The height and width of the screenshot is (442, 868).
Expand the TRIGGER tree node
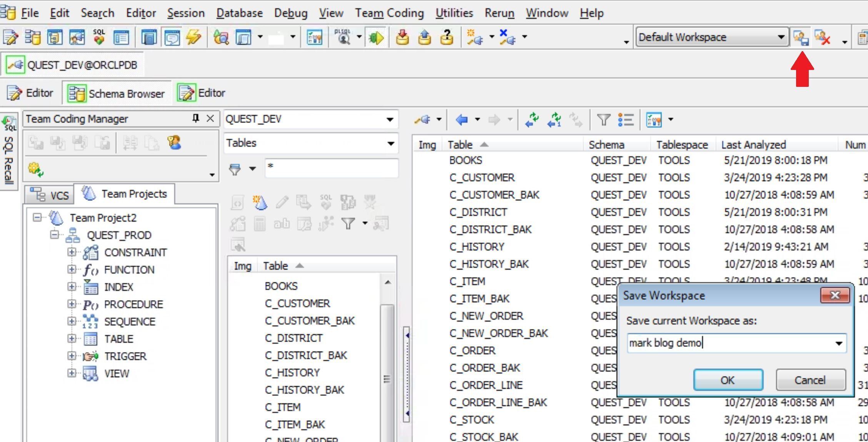coord(72,356)
